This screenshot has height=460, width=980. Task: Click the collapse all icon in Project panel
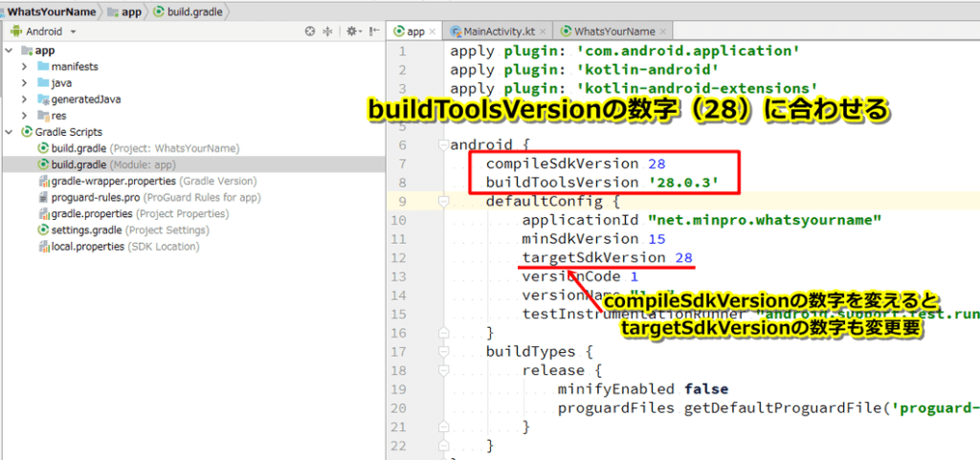coord(329,31)
